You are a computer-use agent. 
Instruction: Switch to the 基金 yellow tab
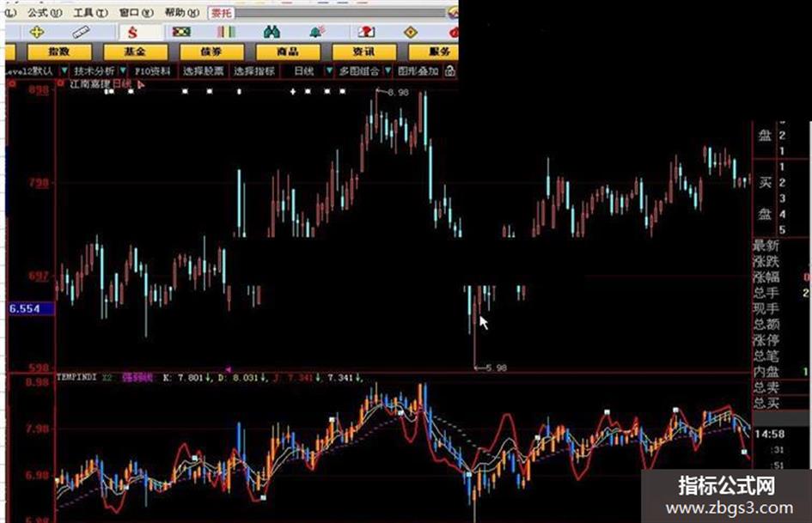pyautogui.click(x=135, y=52)
